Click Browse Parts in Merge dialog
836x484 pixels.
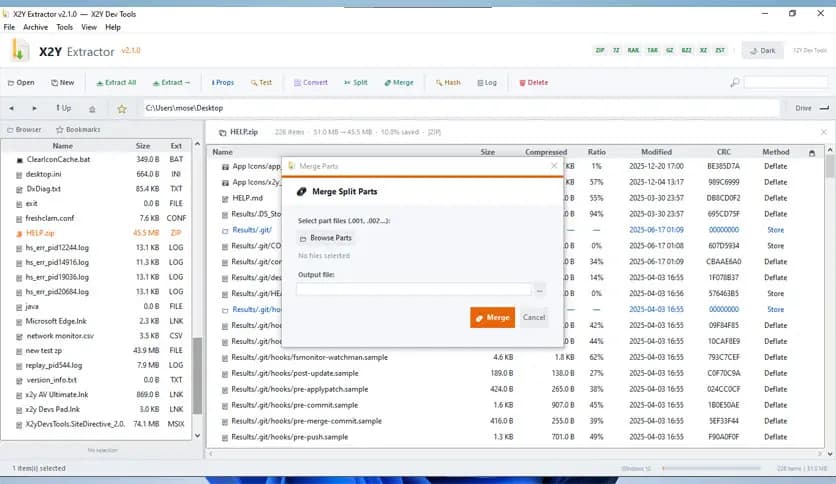click(325, 238)
